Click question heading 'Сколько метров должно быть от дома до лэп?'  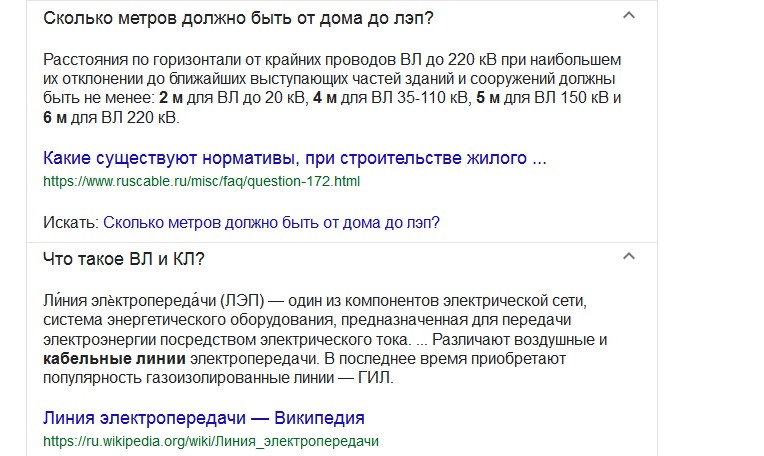[245, 18]
